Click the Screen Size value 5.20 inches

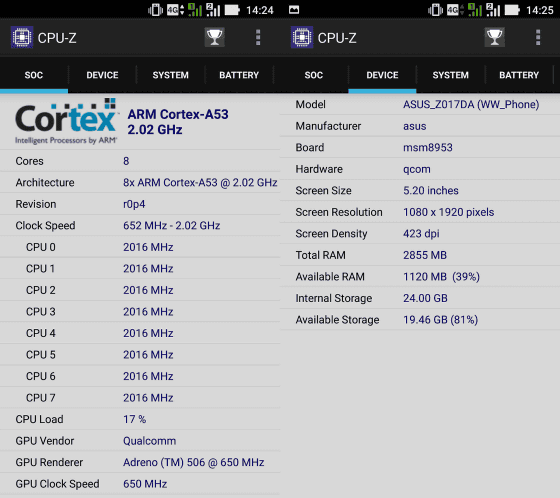pyautogui.click(x=431, y=190)
